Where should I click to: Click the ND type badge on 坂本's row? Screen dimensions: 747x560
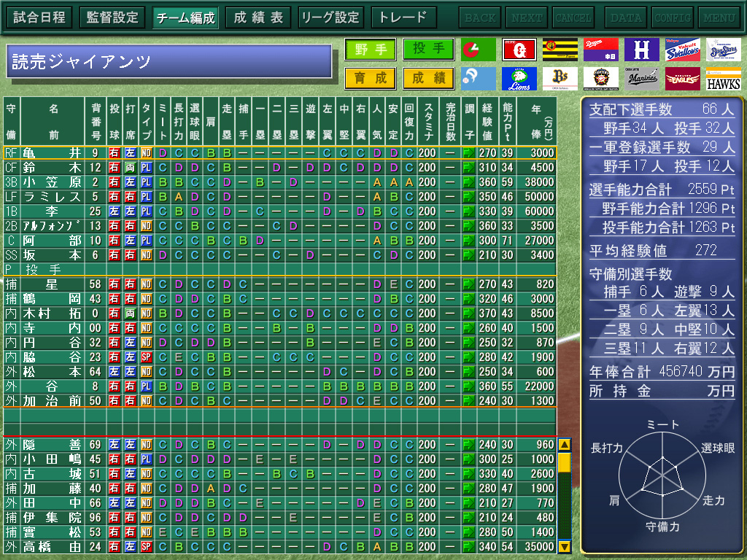click(146, 255)
